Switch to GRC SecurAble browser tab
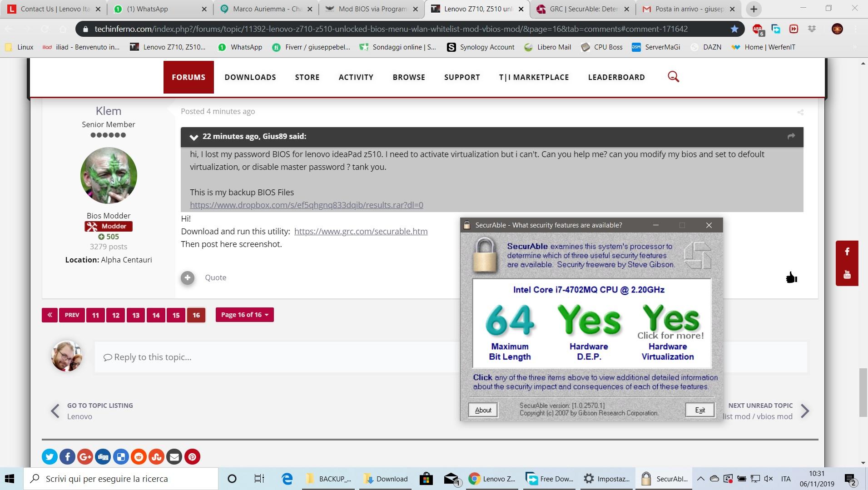868x490 pixels. tap(584, 9)
